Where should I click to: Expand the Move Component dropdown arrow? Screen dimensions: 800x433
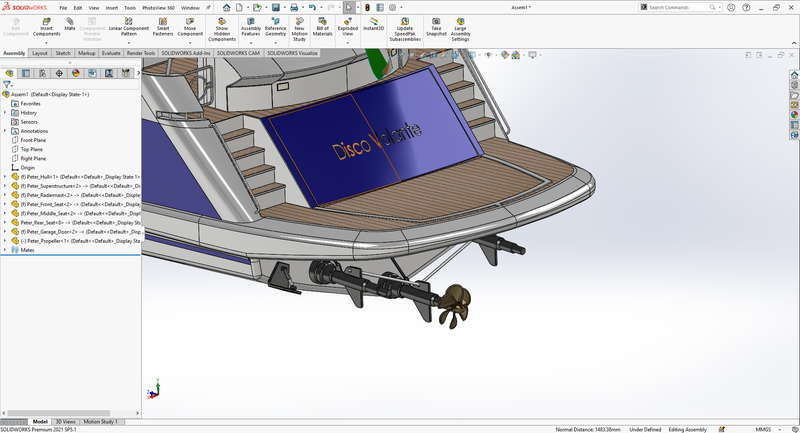pyautogui.click(x=190, y=42)
